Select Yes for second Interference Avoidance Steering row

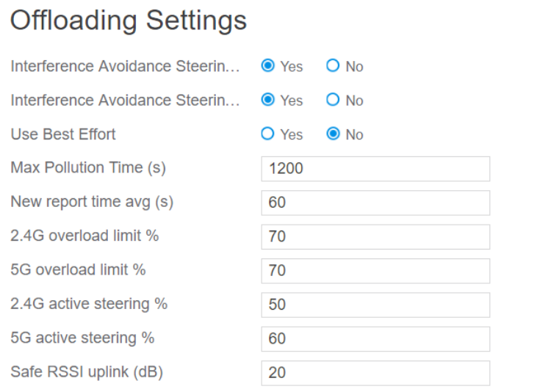tap(268, 100)
